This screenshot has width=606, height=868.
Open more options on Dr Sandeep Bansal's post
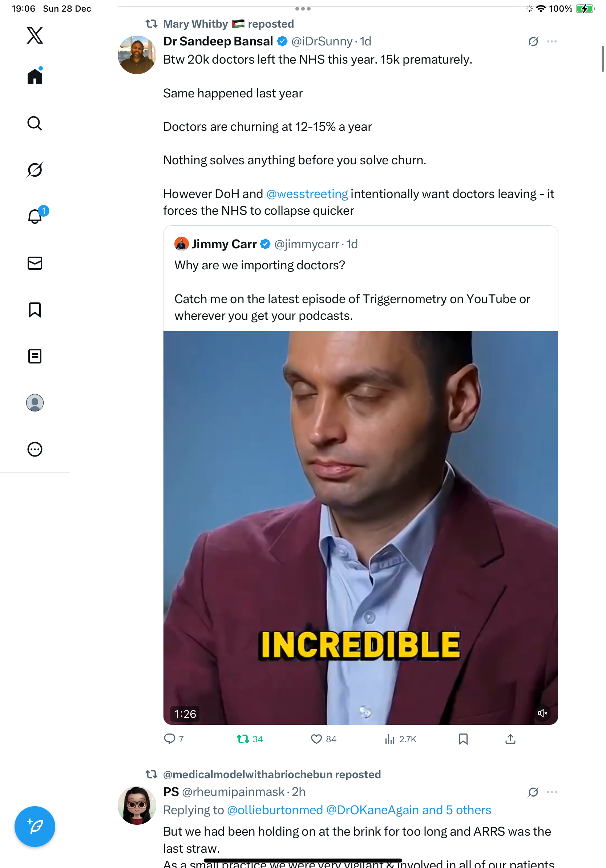(x=552, y=41)
